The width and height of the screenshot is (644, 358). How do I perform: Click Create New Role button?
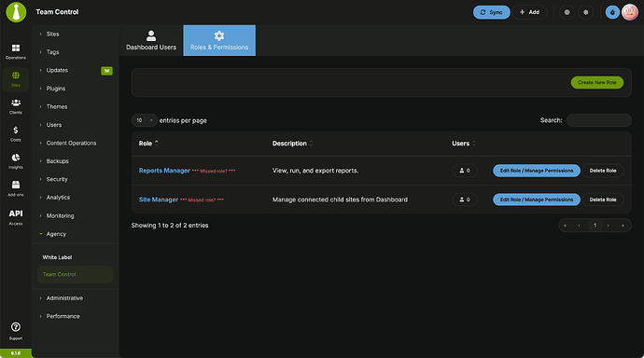coord(597,82)
